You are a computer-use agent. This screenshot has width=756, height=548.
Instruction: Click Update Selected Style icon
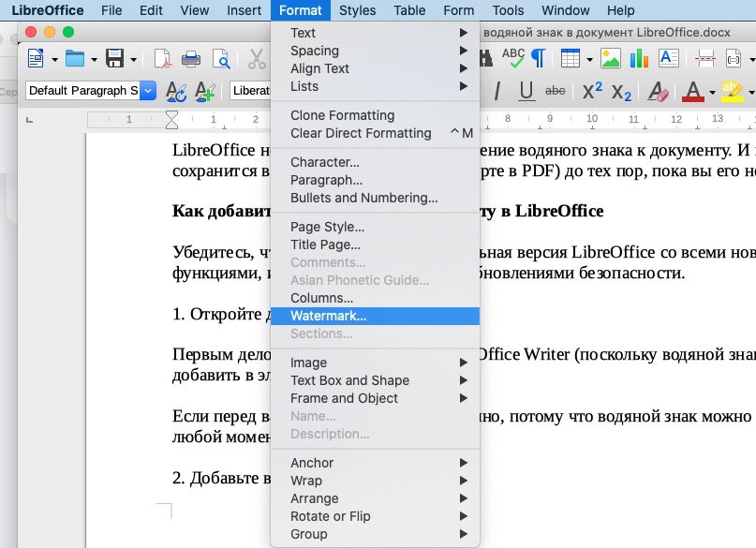[x=176, y=91]
